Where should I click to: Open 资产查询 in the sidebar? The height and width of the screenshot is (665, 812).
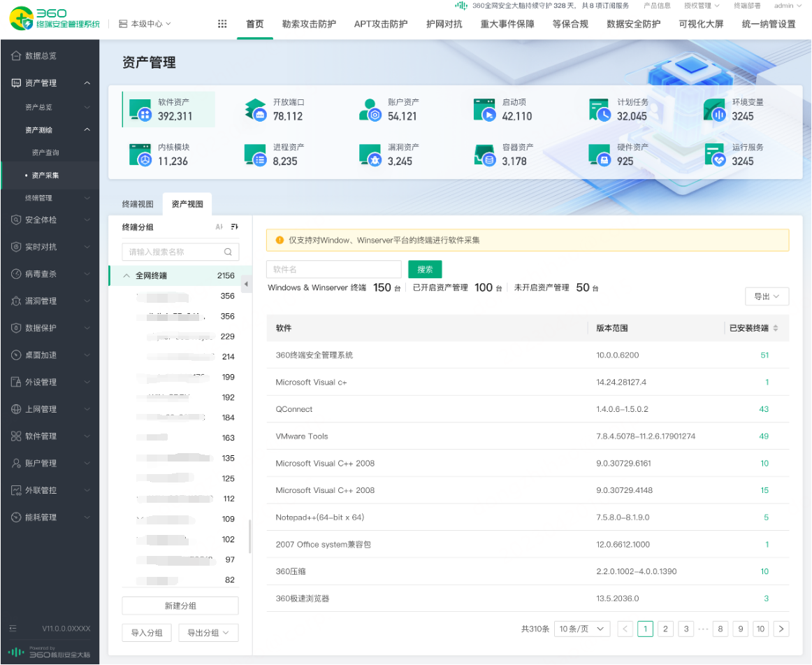45,152
